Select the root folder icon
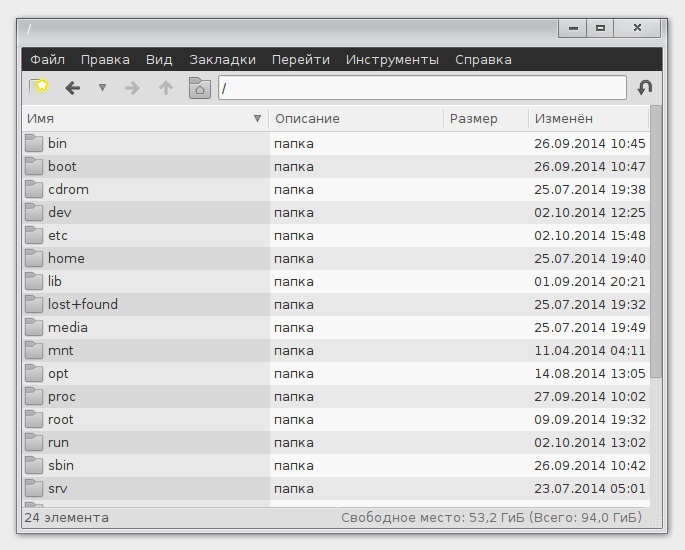The image size is (685, 550). 34,419
